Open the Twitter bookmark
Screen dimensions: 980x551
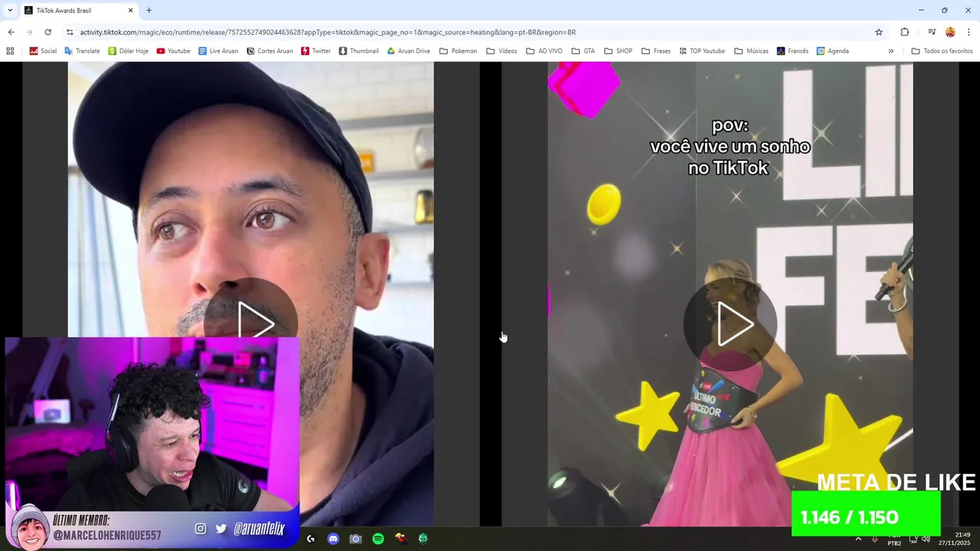tap(315, 51)
